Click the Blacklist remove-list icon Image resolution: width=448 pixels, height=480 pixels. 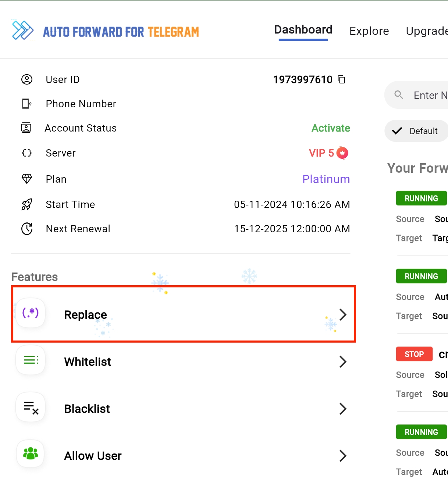pyautogui.click(x=31, y=407)
